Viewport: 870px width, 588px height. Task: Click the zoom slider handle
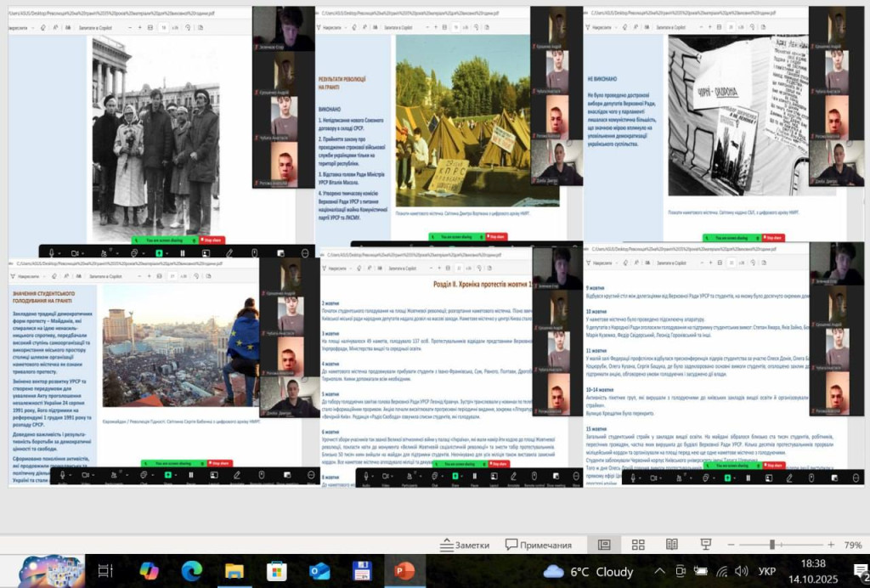pos(772,545)
